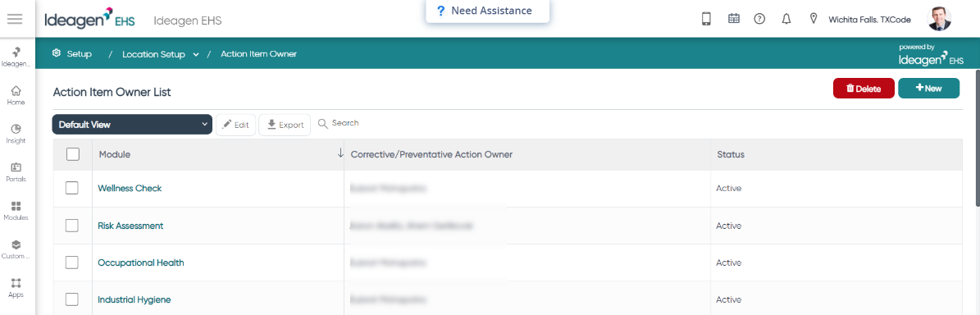Click the help question mark circle icon

click(759, 19)
